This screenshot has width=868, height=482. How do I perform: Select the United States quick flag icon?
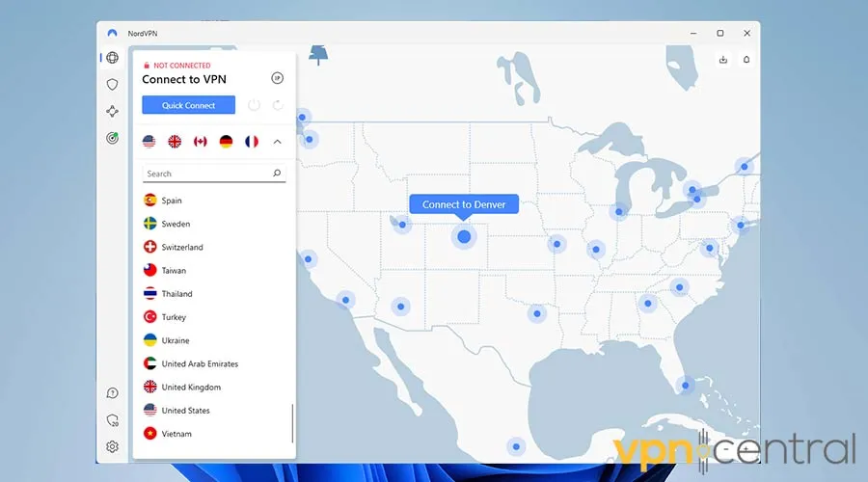pos(149,142)
